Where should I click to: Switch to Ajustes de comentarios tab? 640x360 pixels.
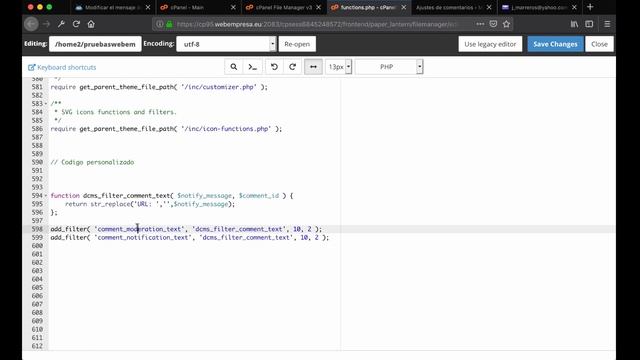(x=449, y=7)
